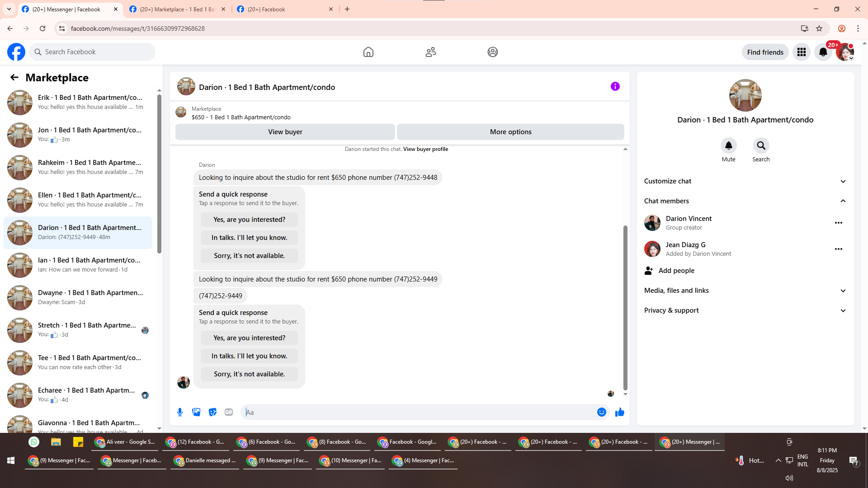Open the GIF picker icon
This screenshot has width=868, height=488.
229,412
